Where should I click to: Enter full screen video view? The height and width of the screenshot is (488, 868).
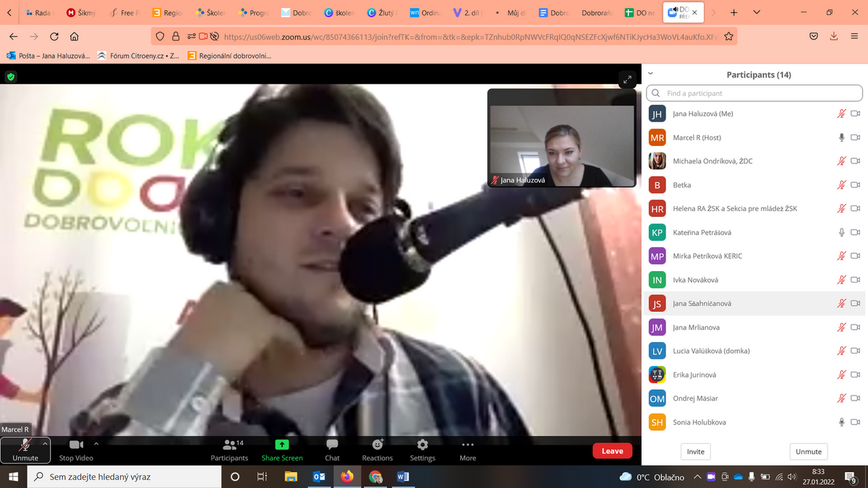627,80
